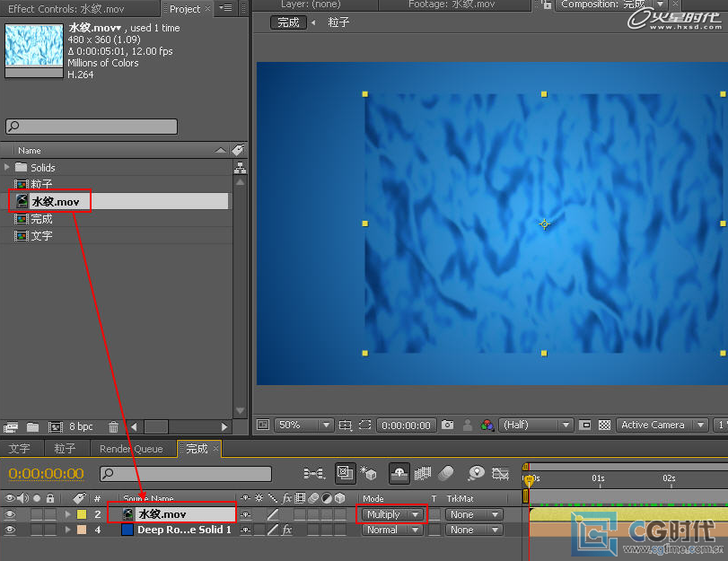
Task: Toggle fx effects switch on Deep Royal Blue Solid layer
Action: 287,530
